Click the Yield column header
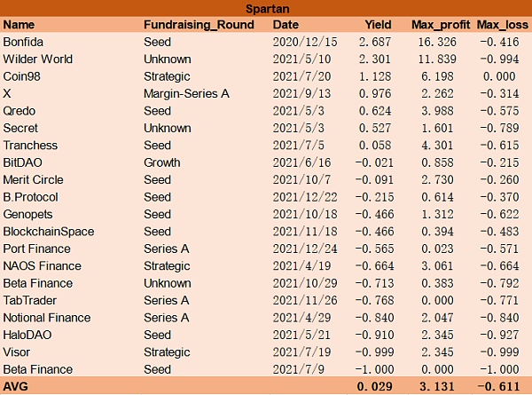The image size is (532, 395). tap(377, 24)
